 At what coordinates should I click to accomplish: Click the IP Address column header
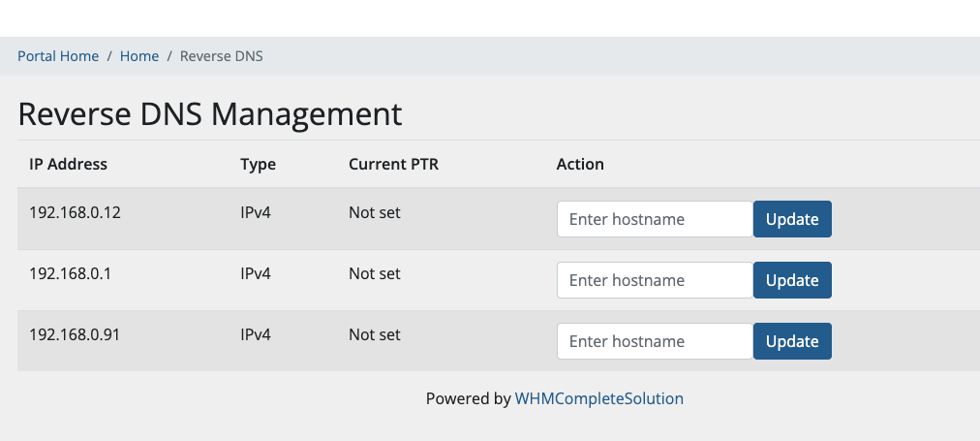tap(68, 164)
